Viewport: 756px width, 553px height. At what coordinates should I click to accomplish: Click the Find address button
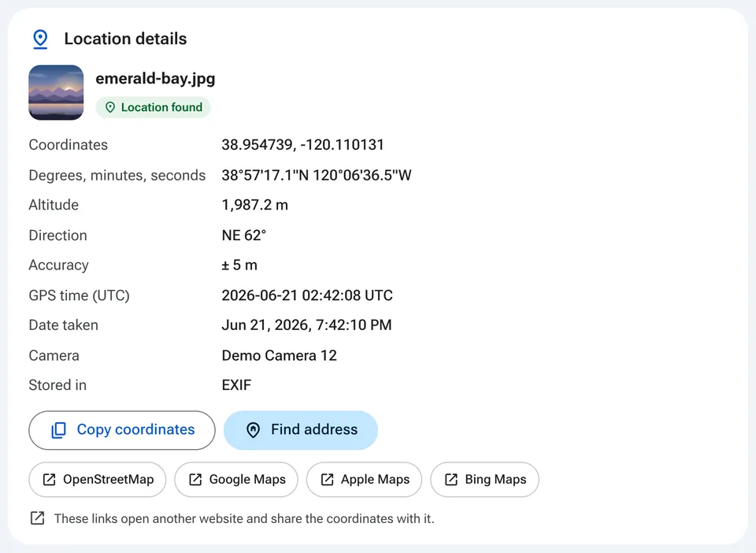(x=300, y=430)
